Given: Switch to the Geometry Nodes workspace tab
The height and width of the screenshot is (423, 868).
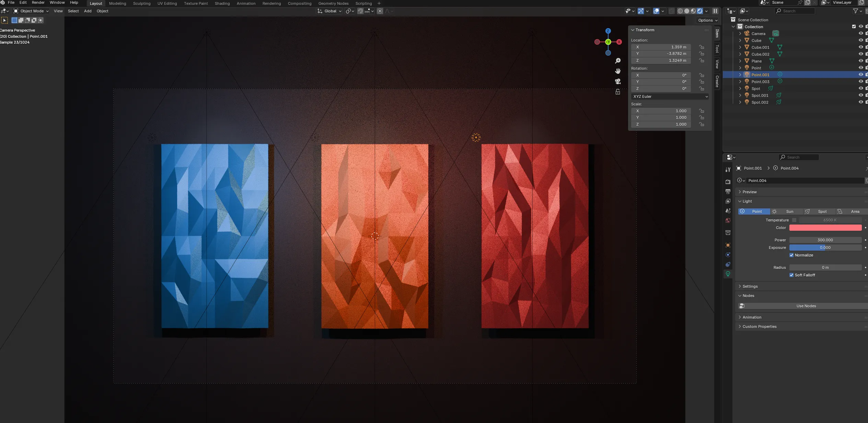Looking at the screenshot, I should click(x=333, y=3).
